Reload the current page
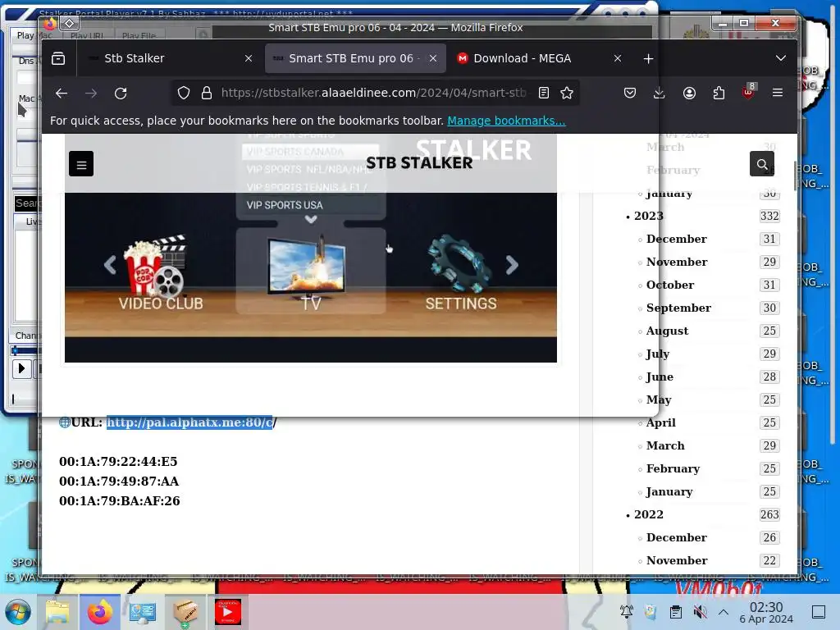Viewport: 840px width, 630px height. 121,94
